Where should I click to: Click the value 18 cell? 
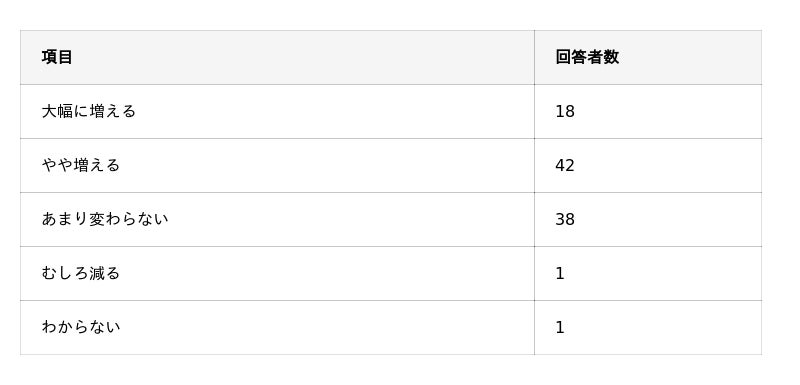point(565,111)
